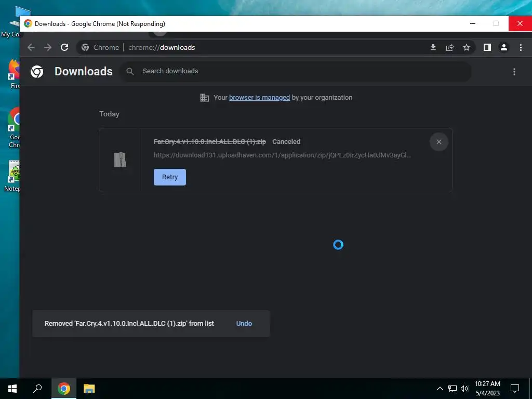Minimize the Chrome window
The image size is (532, 399).
pos(473,23)
